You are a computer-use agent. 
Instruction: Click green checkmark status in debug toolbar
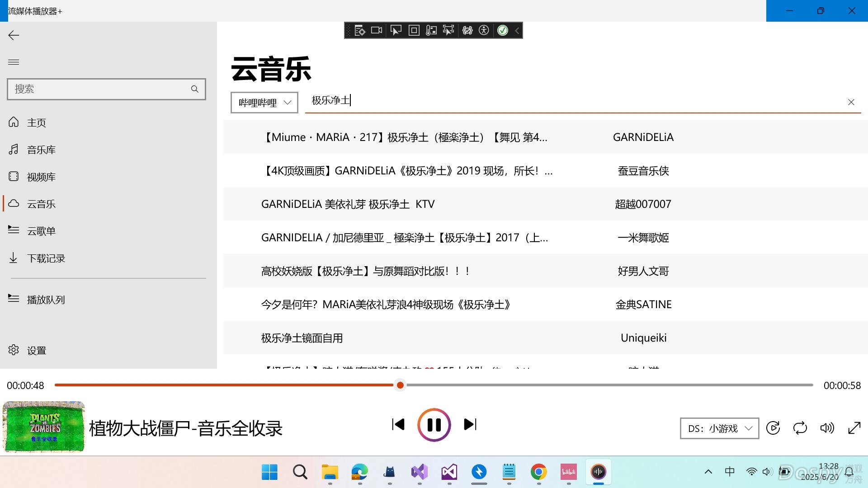(503, 30)
